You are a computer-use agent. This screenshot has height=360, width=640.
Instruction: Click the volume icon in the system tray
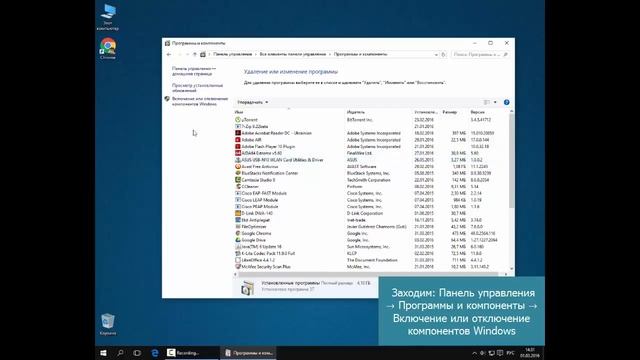[482, 353]
